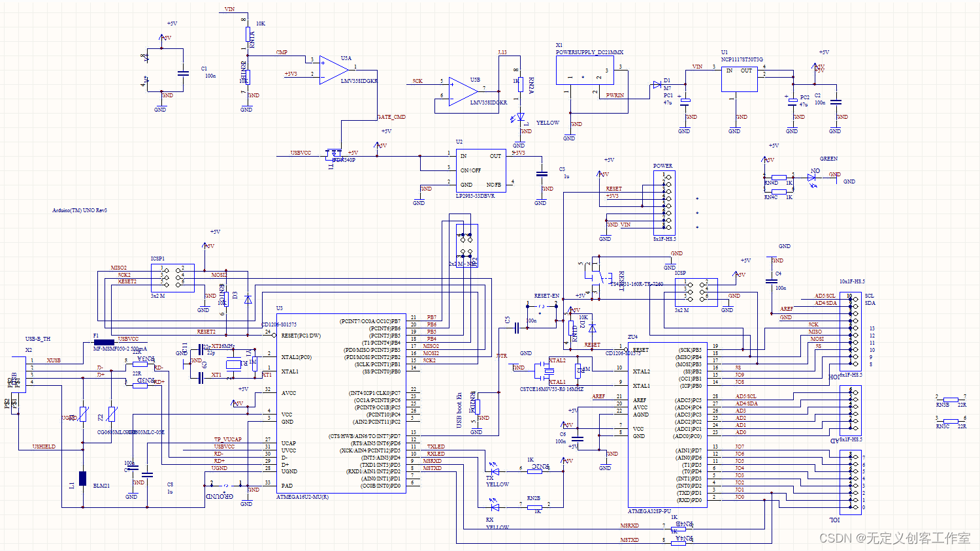The height and width of the screenshot is (551, 980).
Task: Select the L1 BLM21 ferrite bead
Action: click(x=83, y=479)
